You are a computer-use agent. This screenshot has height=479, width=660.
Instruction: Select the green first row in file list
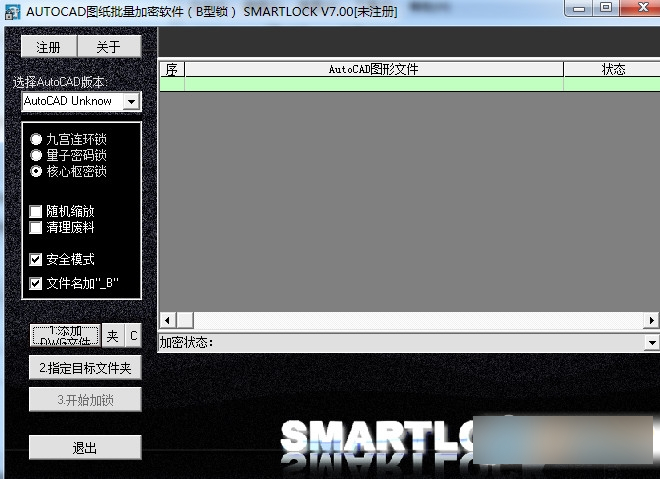click(410, 84)
